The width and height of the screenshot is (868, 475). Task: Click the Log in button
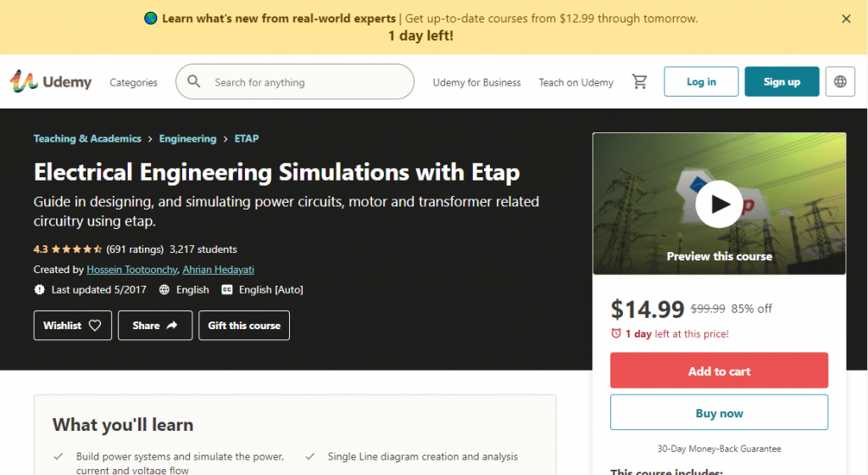pos(701,82)
